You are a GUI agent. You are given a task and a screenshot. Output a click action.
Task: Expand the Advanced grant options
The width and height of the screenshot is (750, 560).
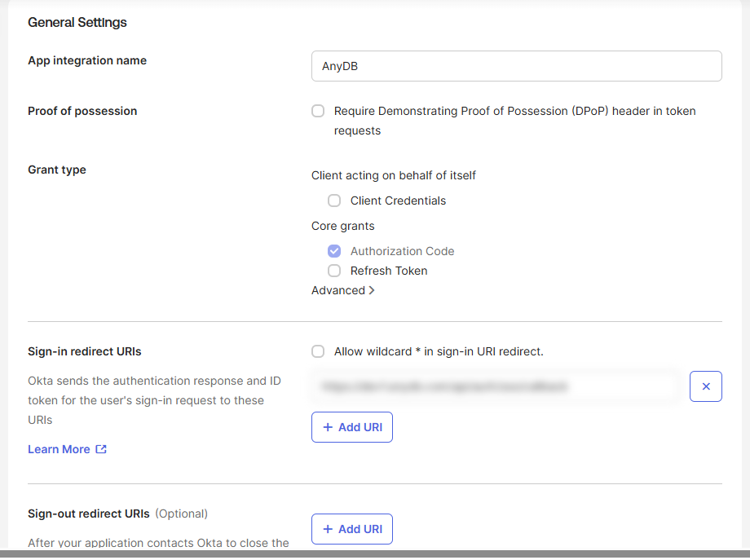coord(342,290)
